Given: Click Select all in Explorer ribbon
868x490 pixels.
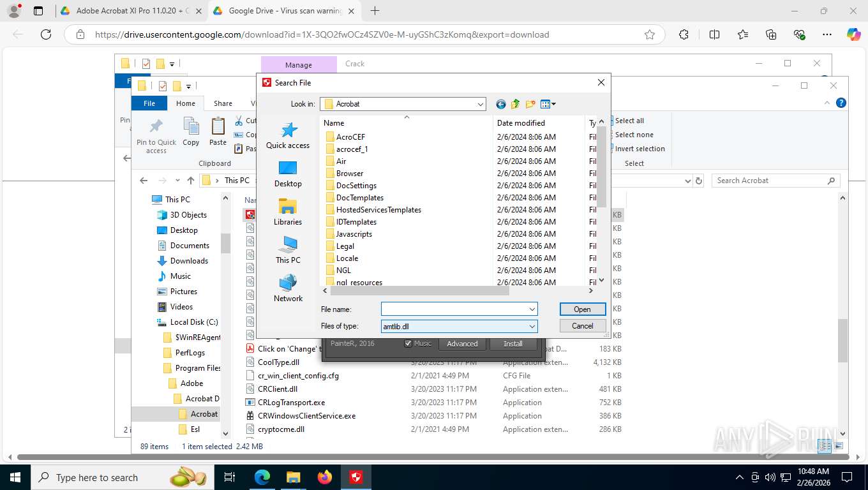Looking at the screenshot, I should [629, 121].
